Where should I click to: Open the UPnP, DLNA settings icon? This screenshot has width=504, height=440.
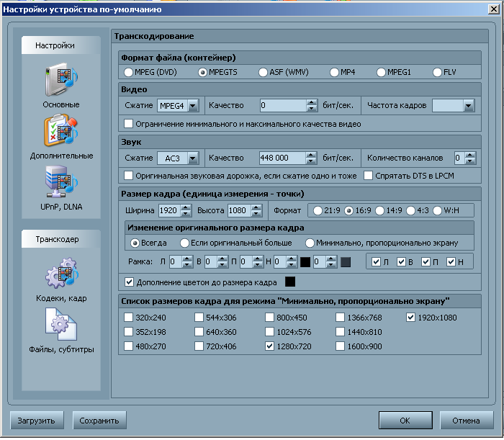[x=61, y=181]
